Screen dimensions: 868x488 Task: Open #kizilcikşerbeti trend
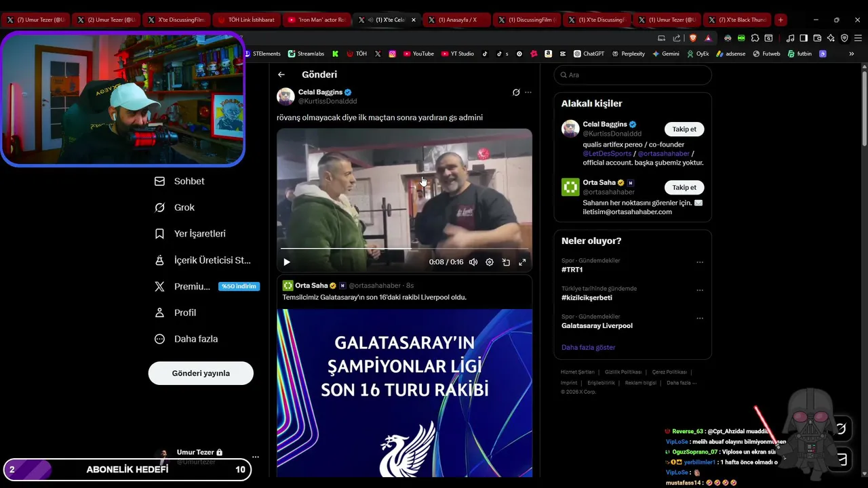click(x=587, y=298)
